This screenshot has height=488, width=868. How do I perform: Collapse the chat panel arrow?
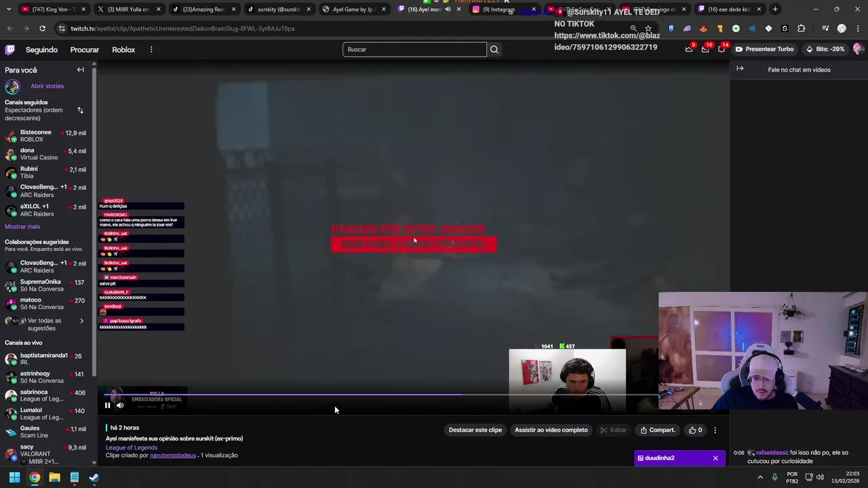click(740, 68)
